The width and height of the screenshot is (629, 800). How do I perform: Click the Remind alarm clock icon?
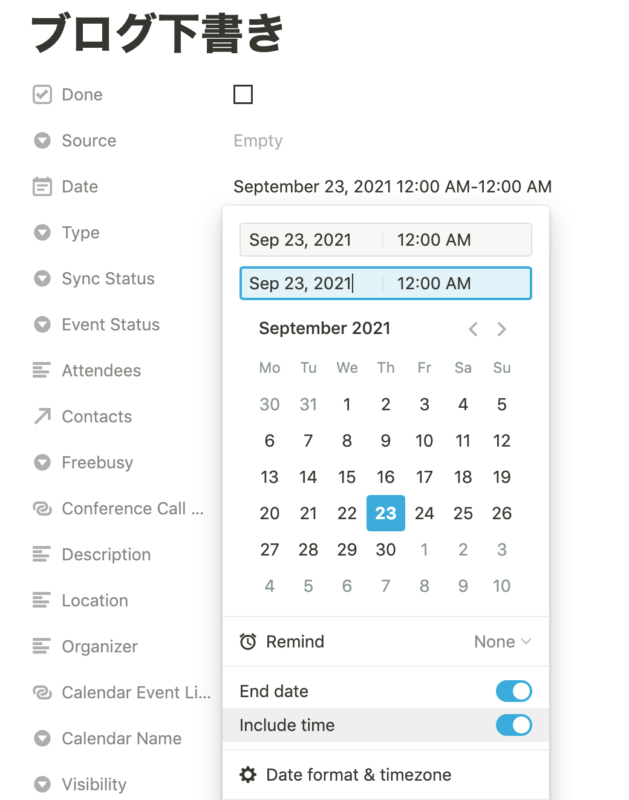248,641
